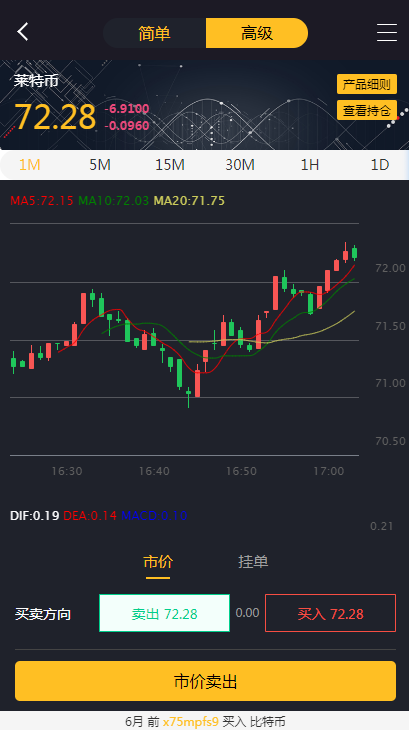Screen dimensions: 409x730
Task: Click user x75mpfs9 in ticker
Action: [x=190, y=722]
